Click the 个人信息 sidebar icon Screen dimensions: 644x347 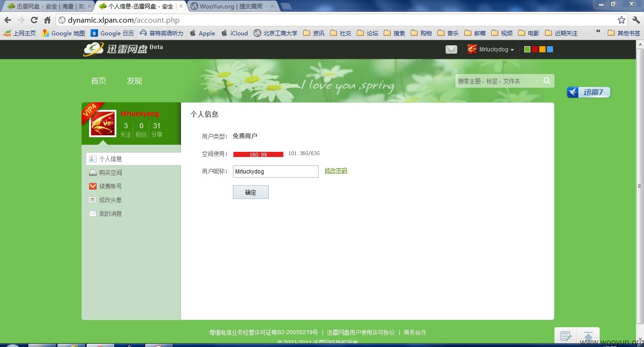(93, 159)
